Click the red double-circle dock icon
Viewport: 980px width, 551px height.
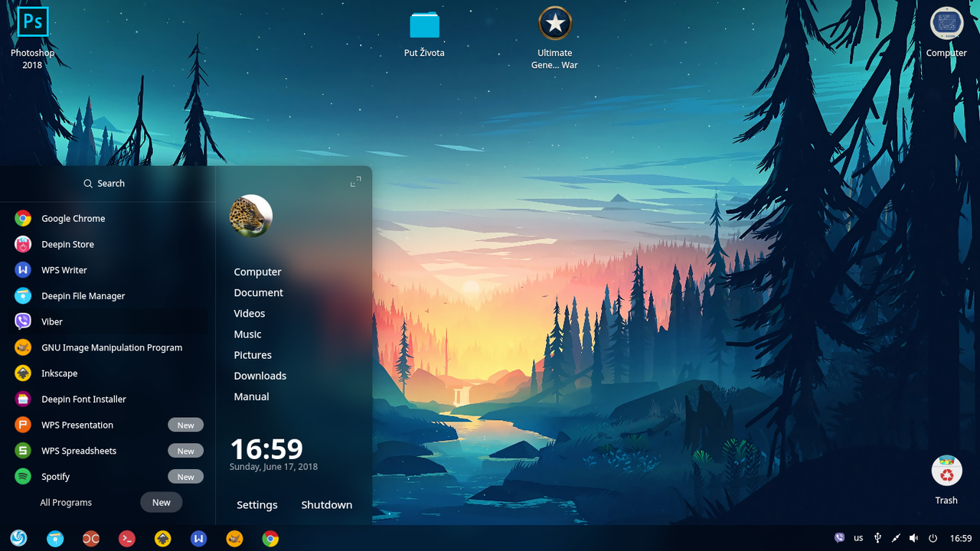pyautogui.click(x=91, y=538)
